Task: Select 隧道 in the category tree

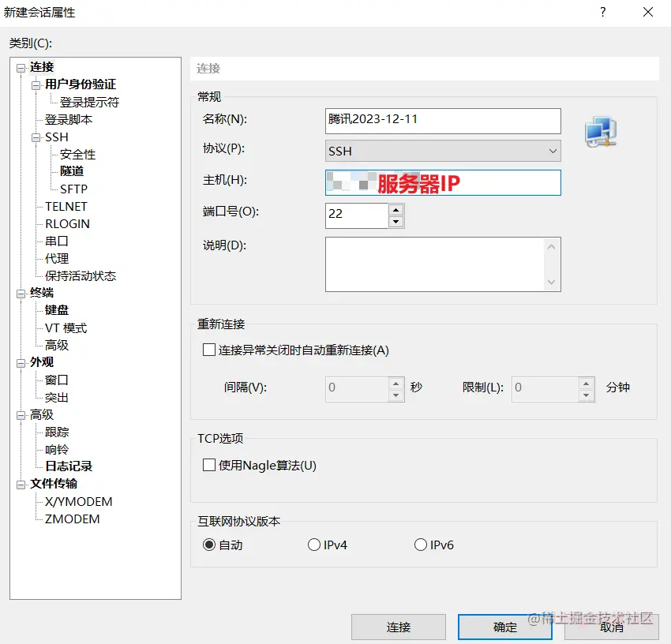Action: (x=72, y=171)
